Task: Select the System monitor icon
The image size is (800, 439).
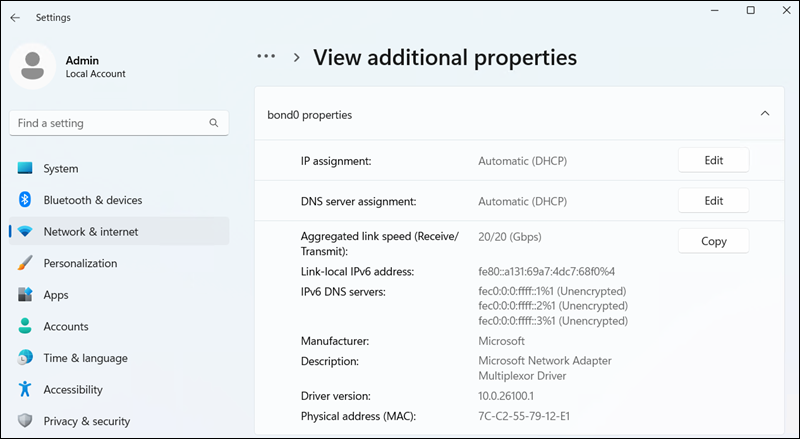Action: [25, 168]
